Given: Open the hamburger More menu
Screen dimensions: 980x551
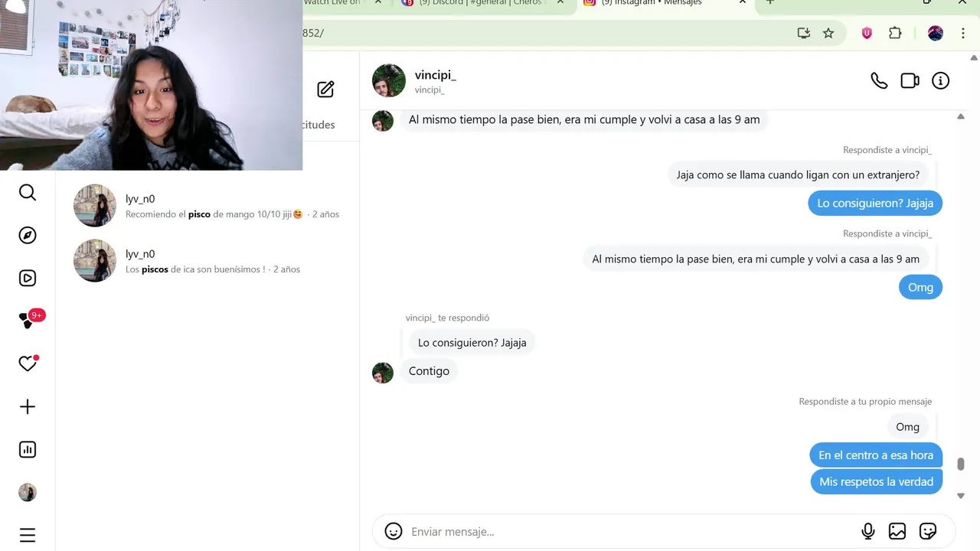Looking at the screenshot, I should (x=28, y=535).
